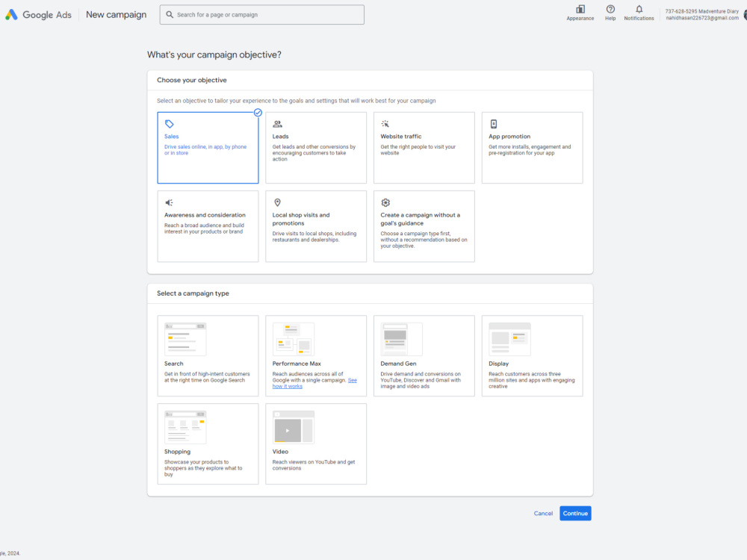Image resolution: width=747 pixels, height=560 pixels.
Task: Click 'Get more installs' description text
Action: coord(530,150)
